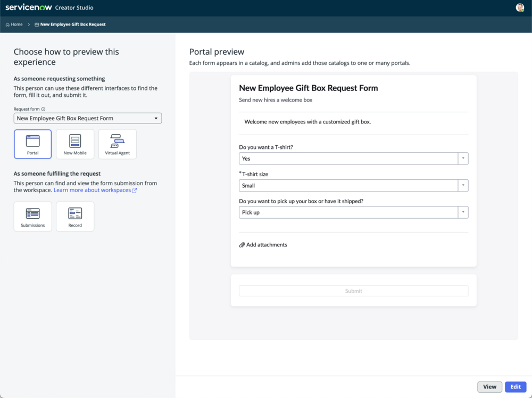Image resolution: width=532 pixels, height=398 pixels.
Task: Click the 'Pick up' delivery field
Action: [354, 212]
